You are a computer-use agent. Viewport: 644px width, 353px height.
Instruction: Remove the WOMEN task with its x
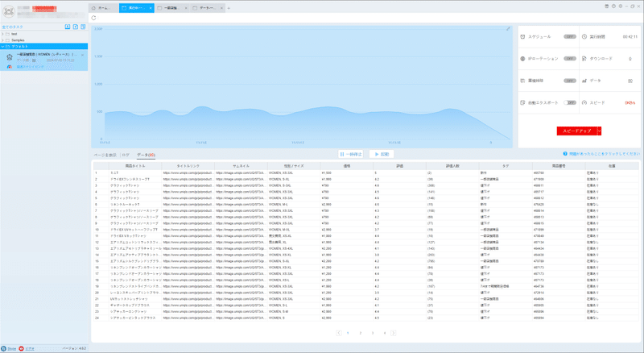[82, 55]
